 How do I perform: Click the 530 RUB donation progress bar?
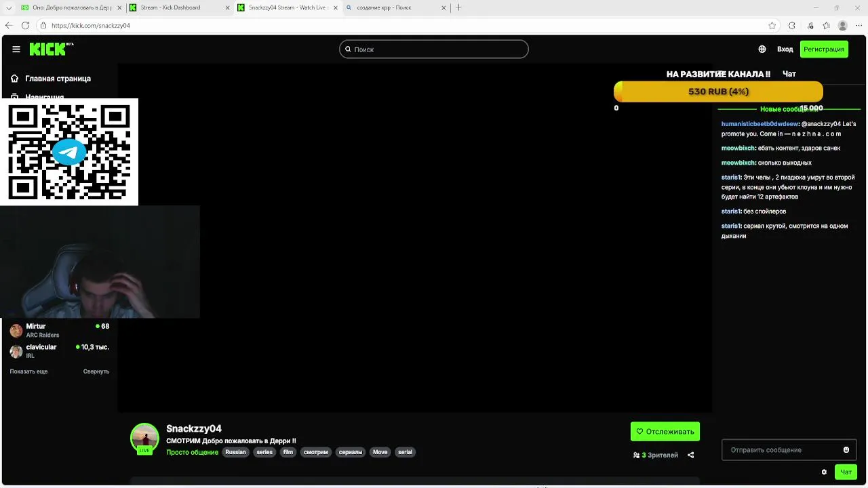[x=718, y=91]
